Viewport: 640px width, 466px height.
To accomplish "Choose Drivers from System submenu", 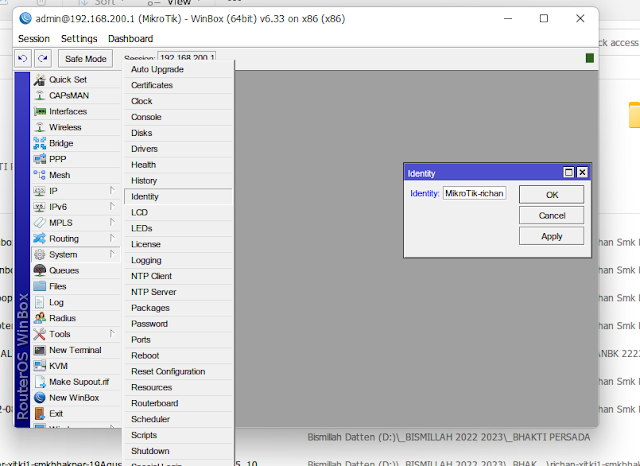I will point(178,149).
